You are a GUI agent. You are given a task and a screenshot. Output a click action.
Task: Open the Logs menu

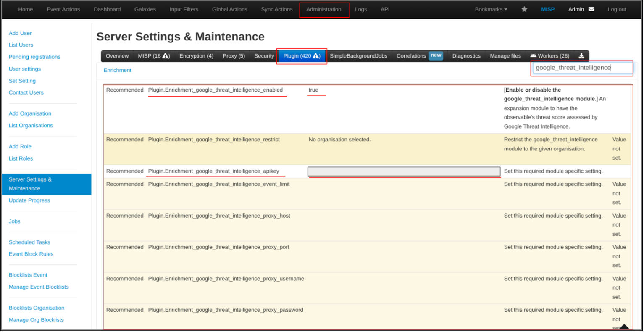(x=361, y=9)
